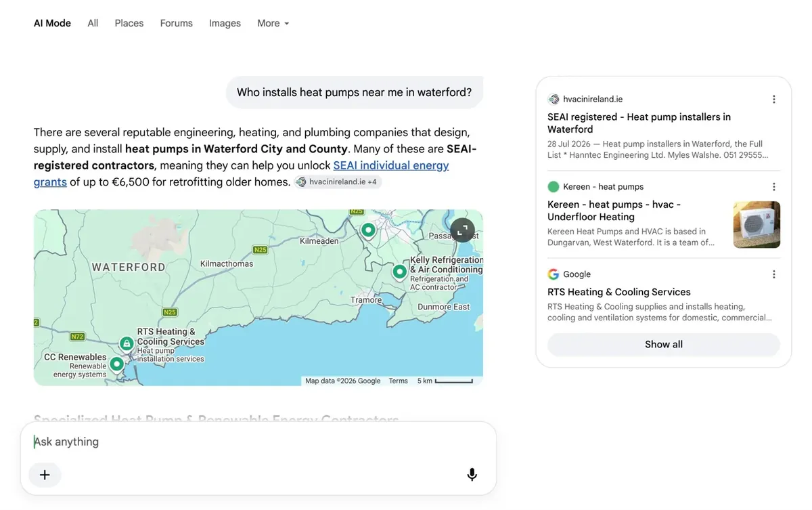This screenshot has width=812, height=510.
Task: Go to the Forums tab
Action: 177,23
